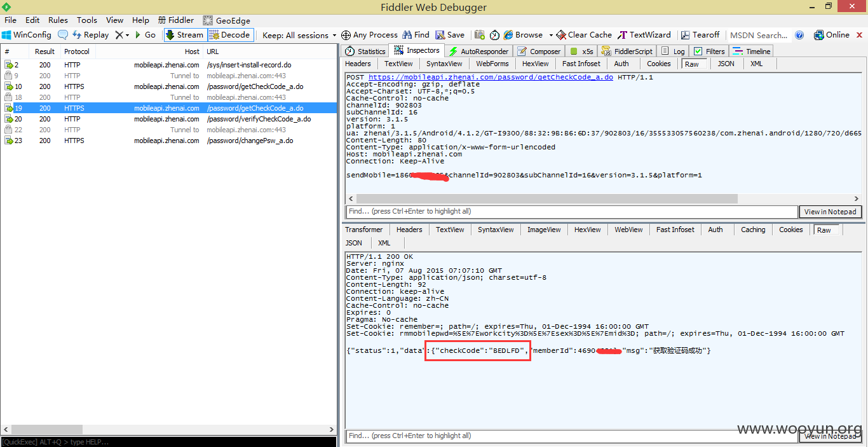Select session 23 changePsw_a.do

tap(168, 141)
